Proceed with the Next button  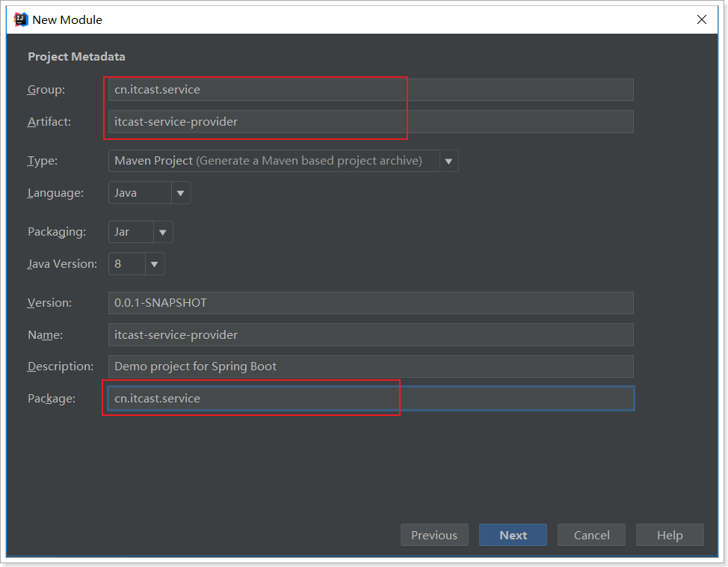click(x=513, y=536)
